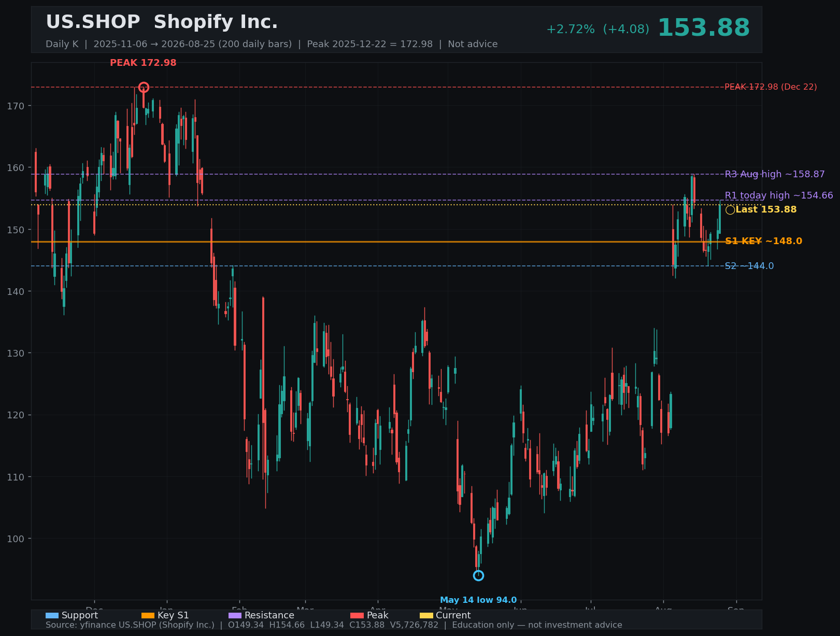Click the '(+4.08)' point change

pos(626,30)
